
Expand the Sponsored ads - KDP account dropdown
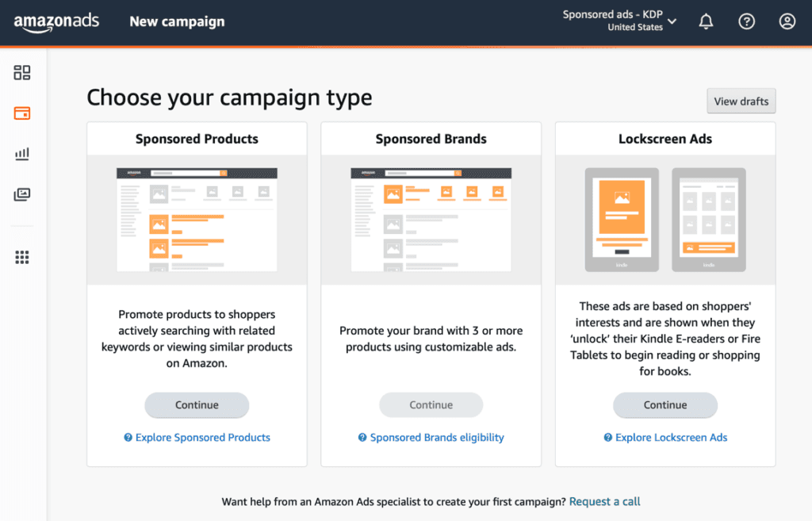619,21
